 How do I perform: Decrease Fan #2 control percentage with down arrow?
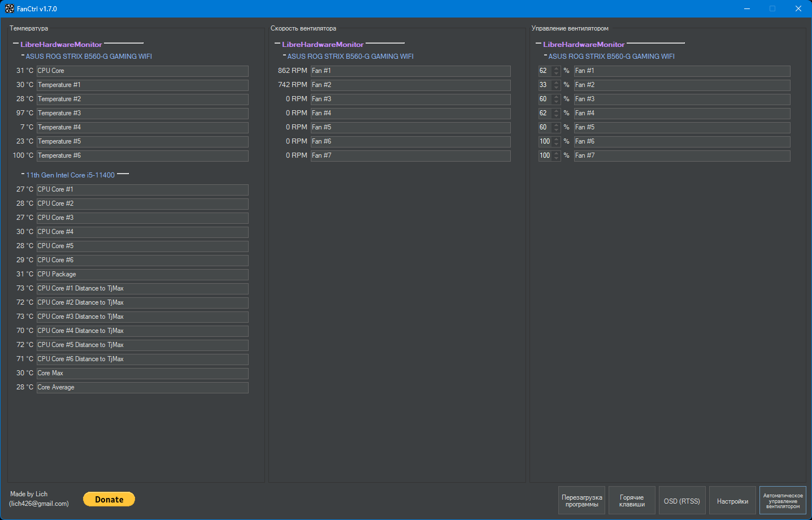tap(557, 88)
